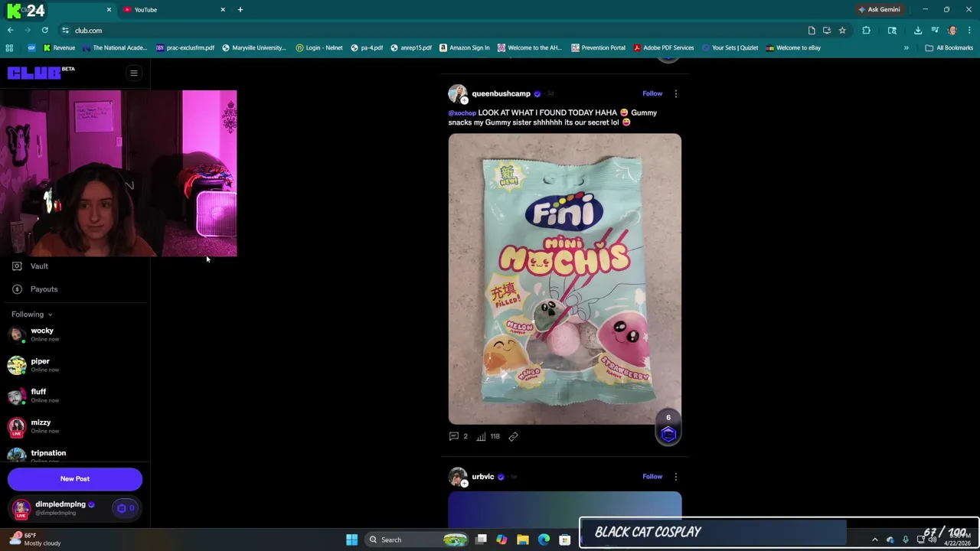Open the Revenue bookmark
This screenshot has width=980, height=551.
tap(59, 48)
